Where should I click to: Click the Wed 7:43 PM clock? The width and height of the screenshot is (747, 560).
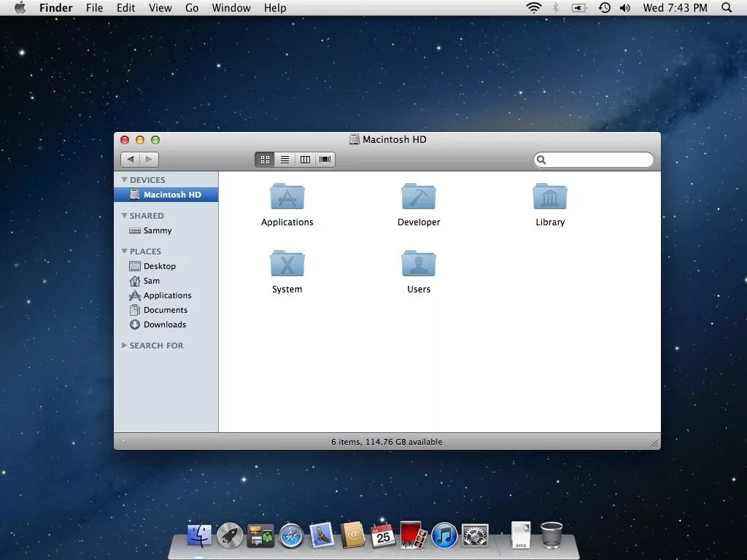675,7
